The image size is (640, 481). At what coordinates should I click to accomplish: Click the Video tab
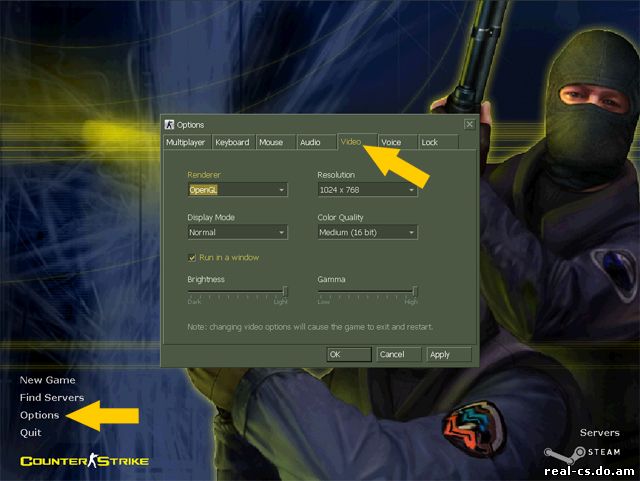357,142
